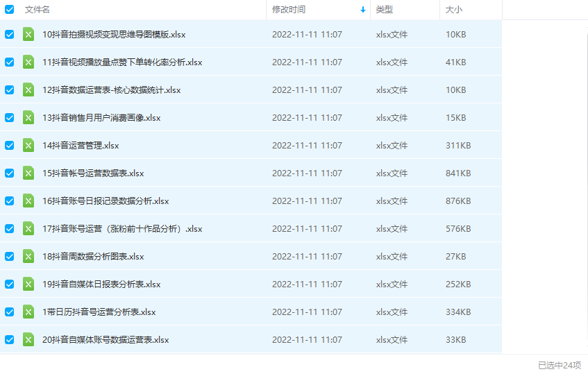This screenshot has width=588, height=374.
Task: Open file 20抖音自媒体账号数据运营表.xlsx
Action: (106, 339)
